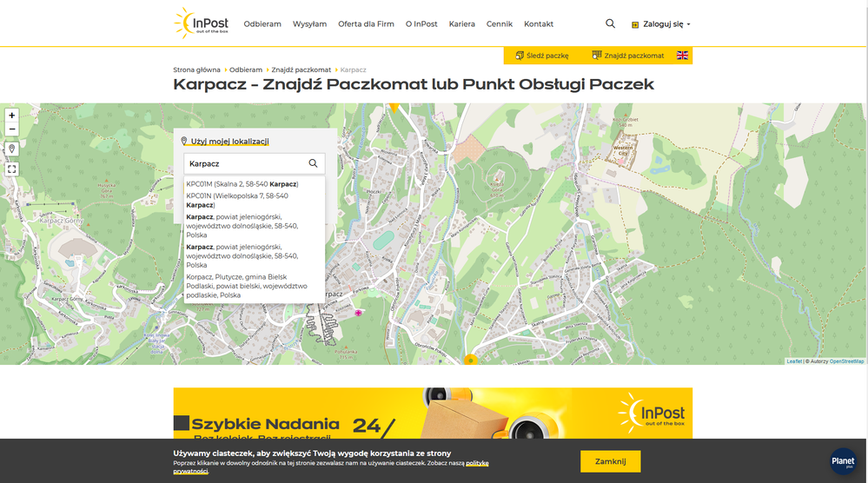Select Korpacz, Plutycze suggestion

click(254, 286)
